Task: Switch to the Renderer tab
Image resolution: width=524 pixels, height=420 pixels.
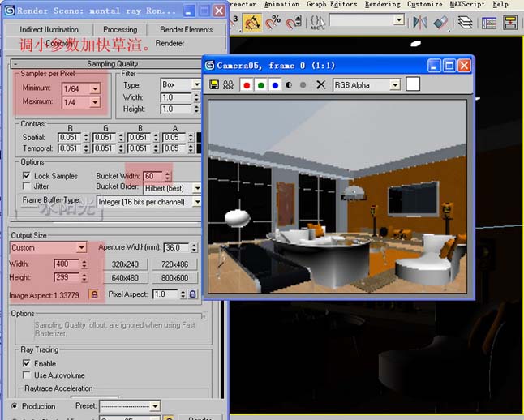Action: 170,43
